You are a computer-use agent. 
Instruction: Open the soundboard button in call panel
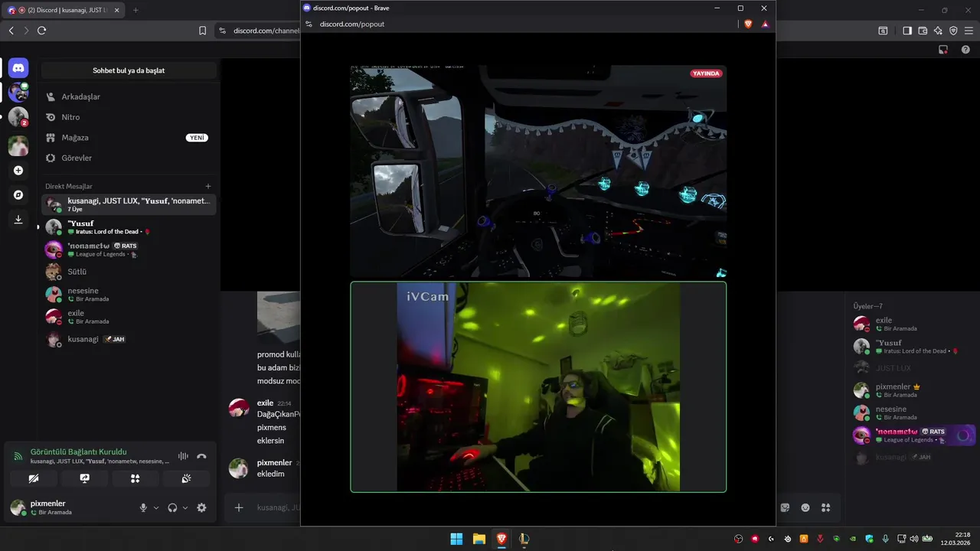click(186, 478)
